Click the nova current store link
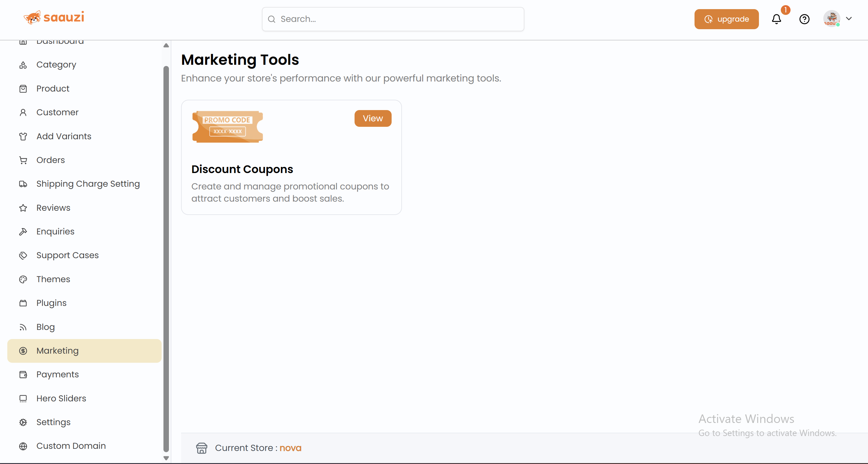 coord(290,448)
